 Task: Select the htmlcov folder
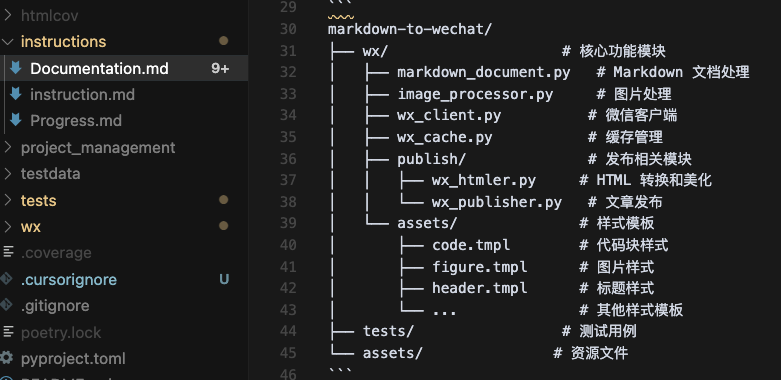(49, 15)
